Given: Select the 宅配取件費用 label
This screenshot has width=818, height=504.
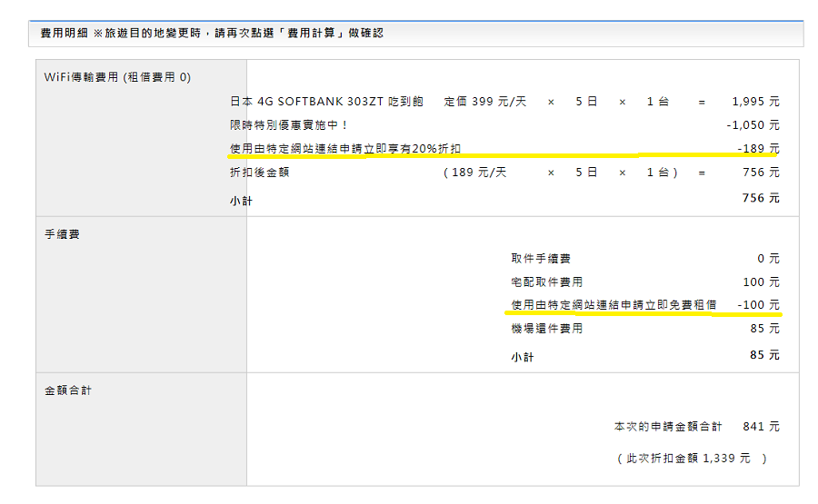Looking at the screenshot, I should click(x=547, y=282).
